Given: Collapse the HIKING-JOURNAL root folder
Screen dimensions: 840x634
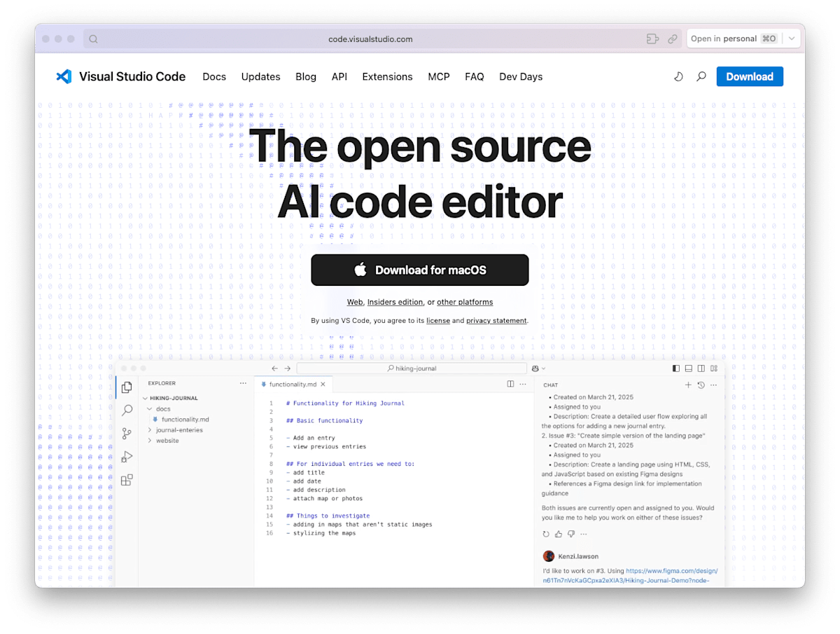Looking at the screenshot, I should click(146, 398).
